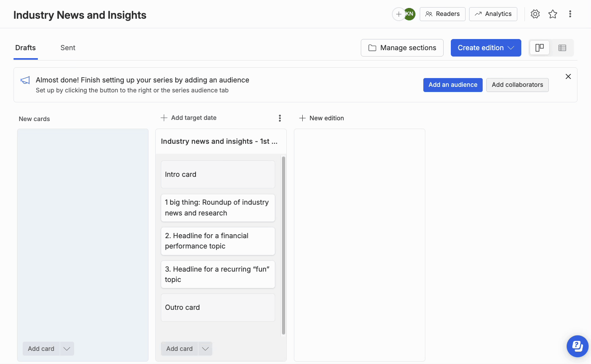Switch to board view layout
This screenshot has width=591, height=364.
540,48
